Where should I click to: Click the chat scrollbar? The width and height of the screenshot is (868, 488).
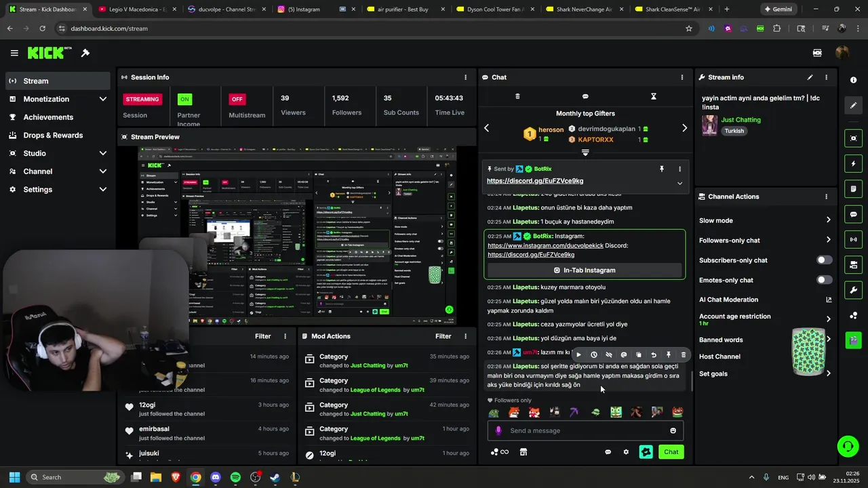[691, 381]
